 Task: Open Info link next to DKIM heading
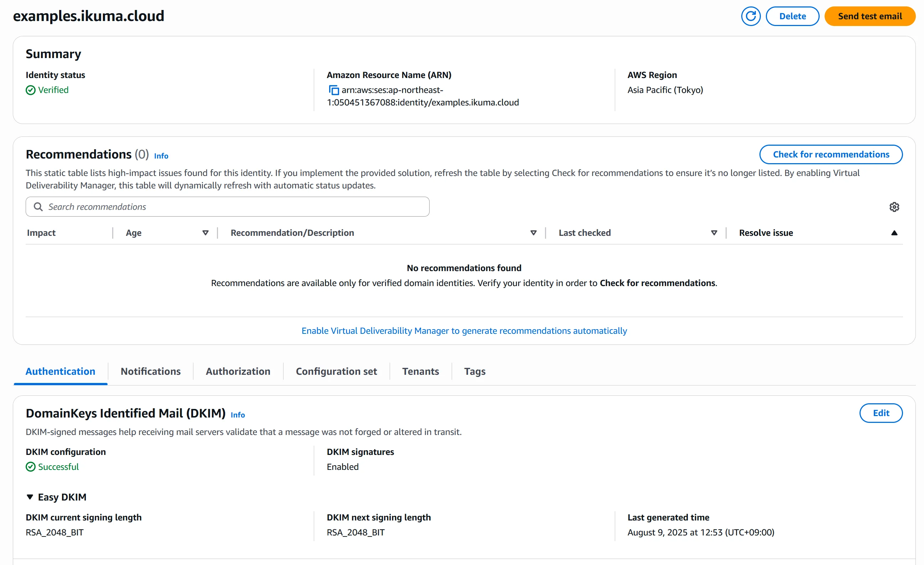[238, 415]
